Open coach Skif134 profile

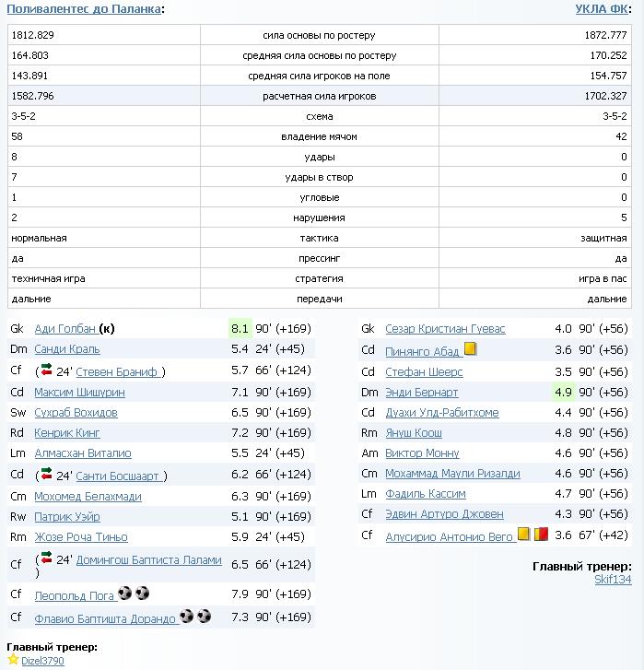(613, 580)
